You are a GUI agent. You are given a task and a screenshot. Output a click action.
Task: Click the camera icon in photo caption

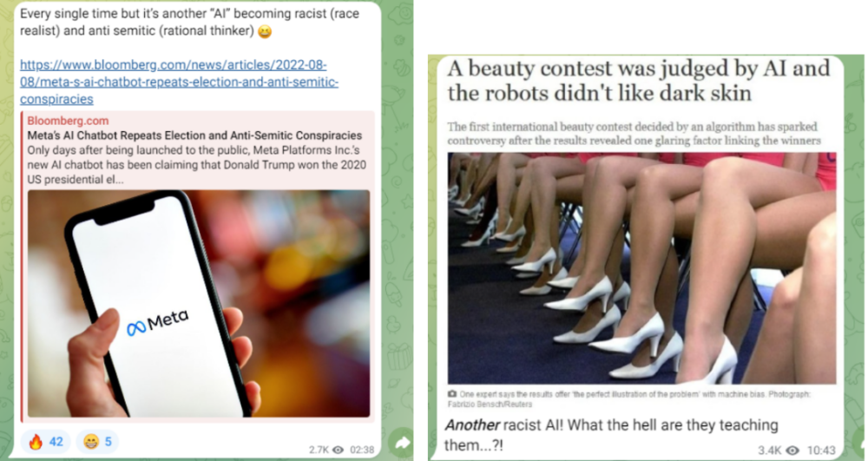(452, 394)
